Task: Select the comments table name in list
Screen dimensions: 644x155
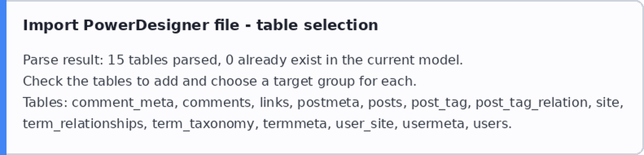Action: (x=217, y=103)
